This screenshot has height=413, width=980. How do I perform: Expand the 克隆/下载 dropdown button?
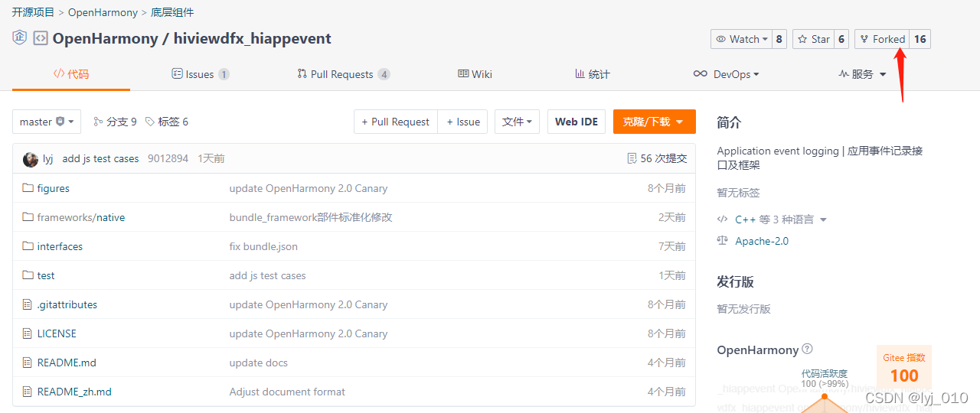coord(654,122)
